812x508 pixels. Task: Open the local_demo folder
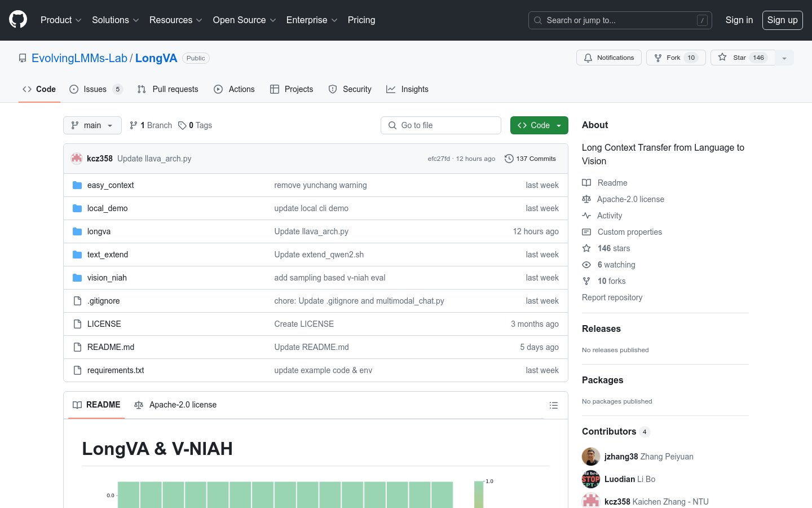[108, 208]
